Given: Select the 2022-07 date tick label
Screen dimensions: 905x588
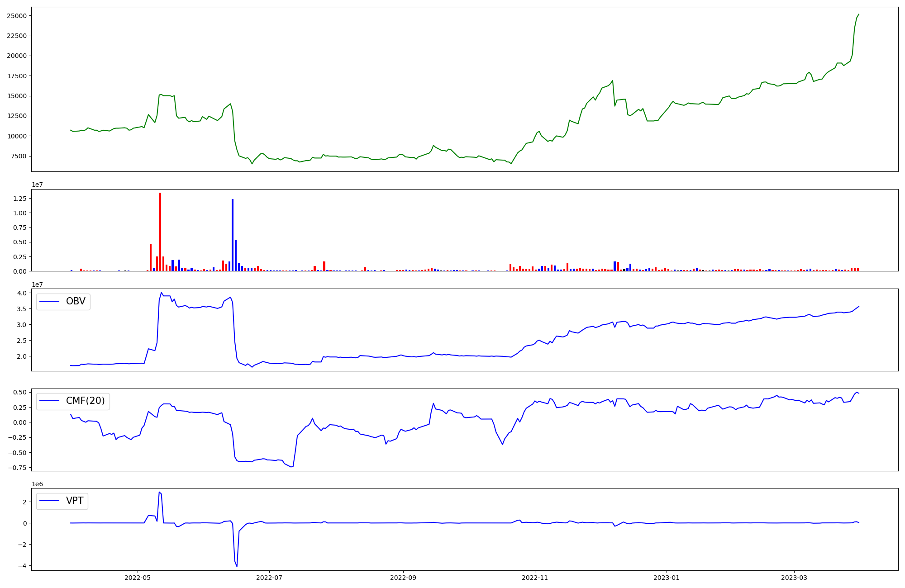Looking at the screenshot, I should point(269,578).
